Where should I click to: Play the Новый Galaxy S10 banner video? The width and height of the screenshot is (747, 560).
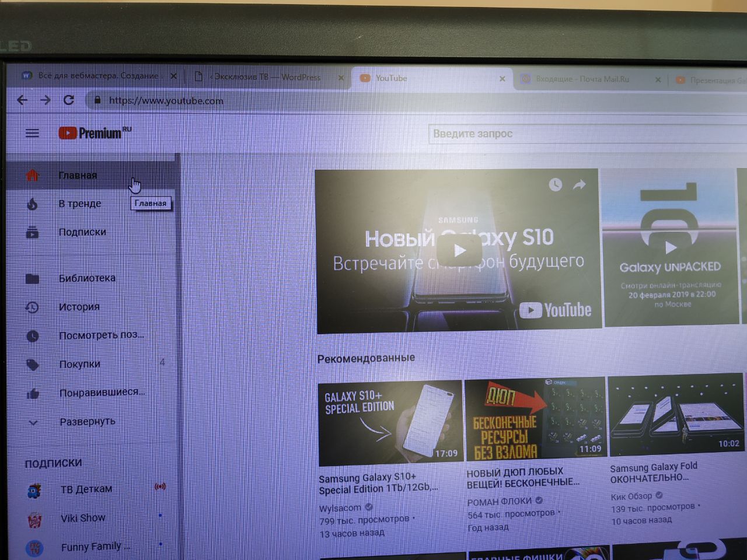459,251
